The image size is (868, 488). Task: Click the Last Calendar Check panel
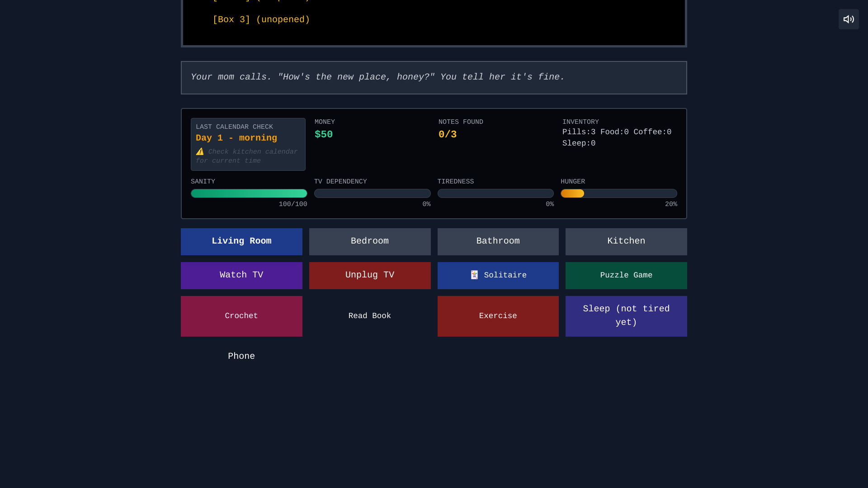click(x=248, y=144)
